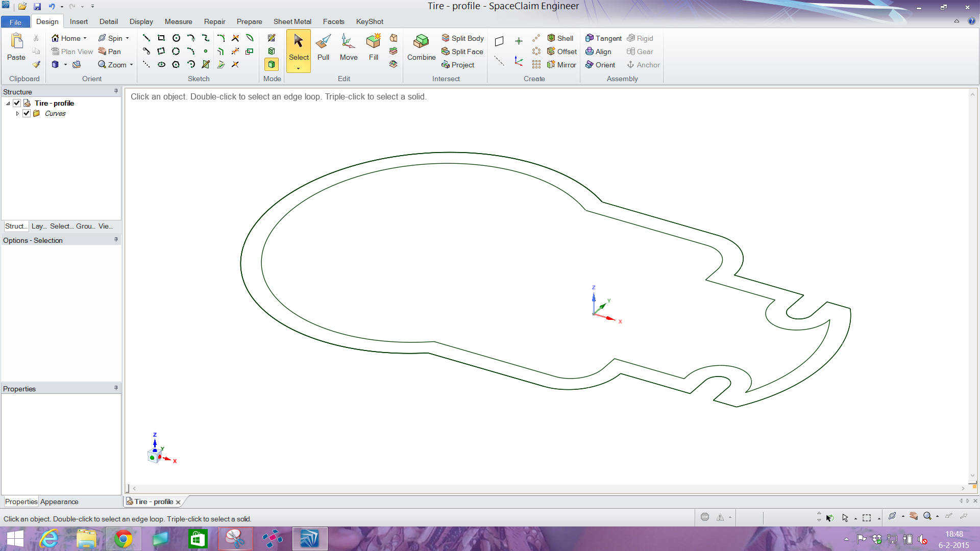This screenshot has width=980, height=551.
Task: Click the Paste button
Action: pos(16,48)
